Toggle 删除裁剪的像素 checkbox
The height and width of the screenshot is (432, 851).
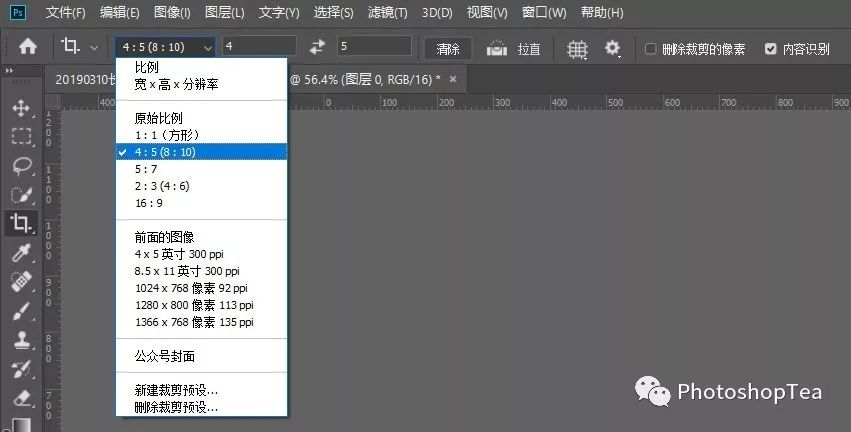(x=650, y=49)
